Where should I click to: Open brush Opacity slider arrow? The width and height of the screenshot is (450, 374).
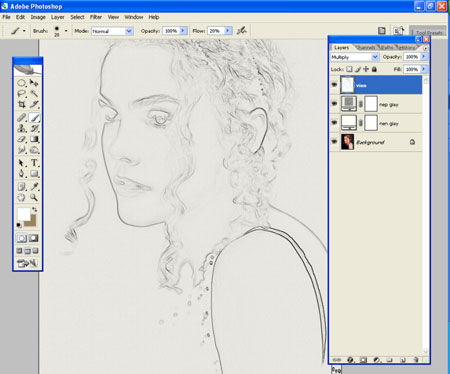pyautogui.click(x=183, y=31)
